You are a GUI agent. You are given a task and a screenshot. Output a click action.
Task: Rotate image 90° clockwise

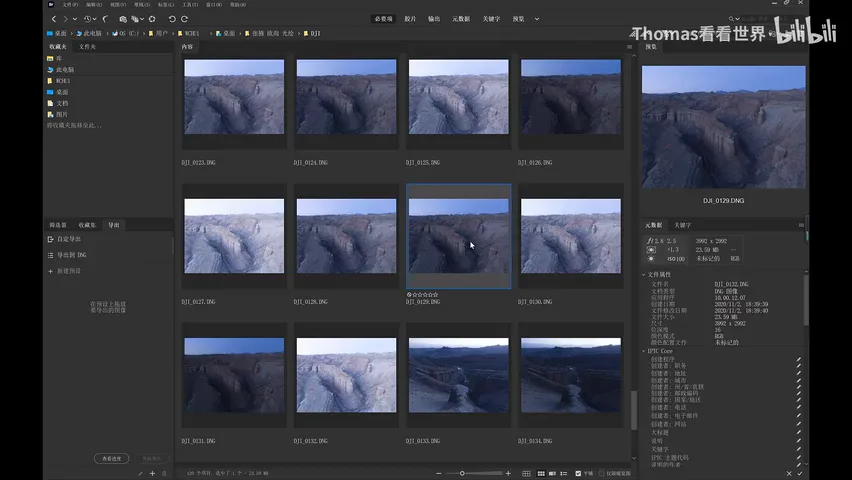coord(184,19)
